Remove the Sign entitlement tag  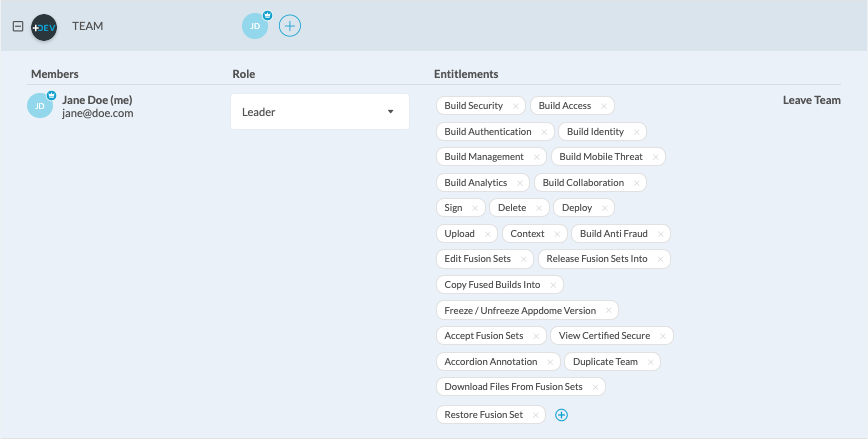(x=475, y=208)
